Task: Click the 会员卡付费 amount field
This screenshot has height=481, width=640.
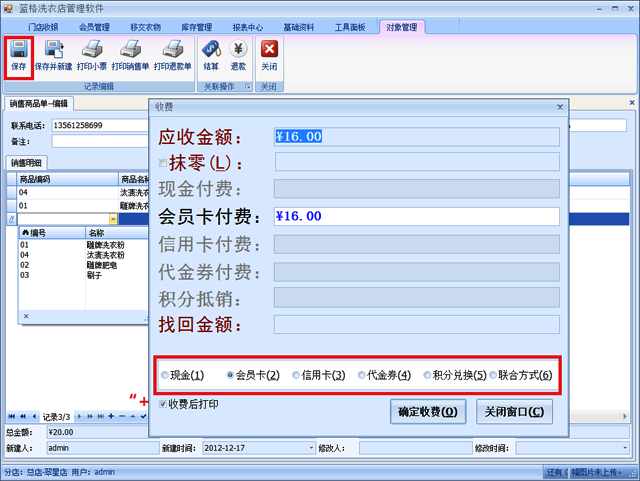Action: pos(416,216)
